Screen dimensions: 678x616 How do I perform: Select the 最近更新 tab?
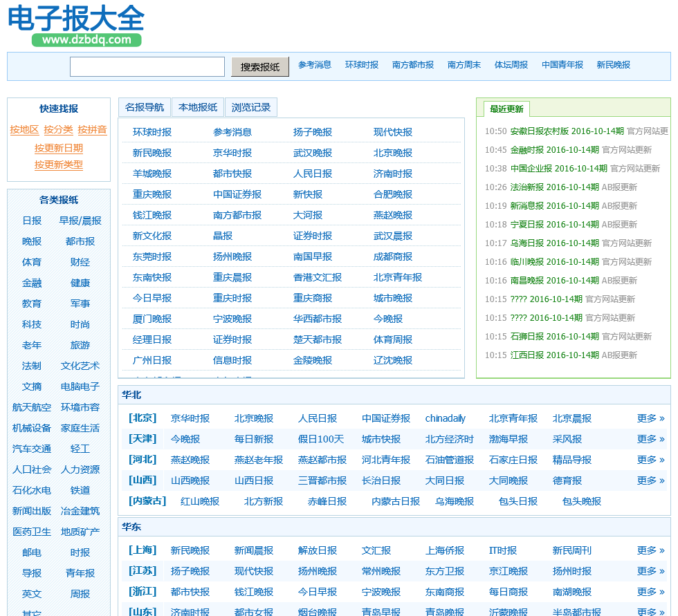(506, 109)
